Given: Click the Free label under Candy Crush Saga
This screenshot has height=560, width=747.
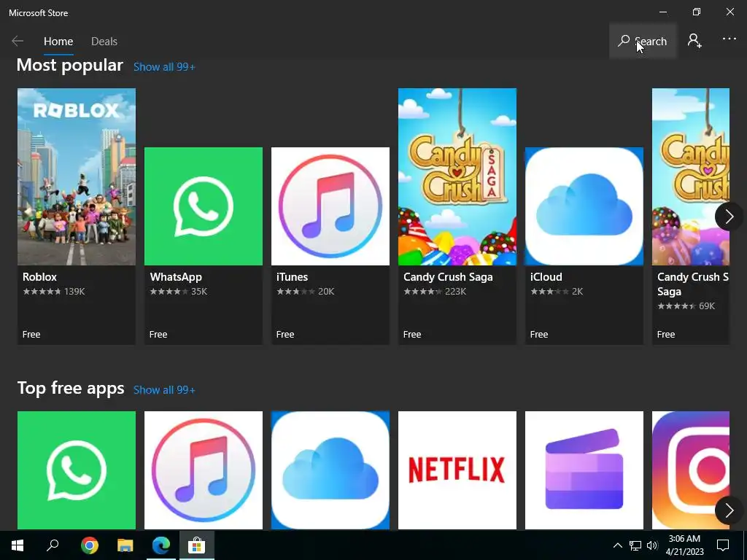Looking at the screenshot, I should pyautogui.click(x=412, y=334).
